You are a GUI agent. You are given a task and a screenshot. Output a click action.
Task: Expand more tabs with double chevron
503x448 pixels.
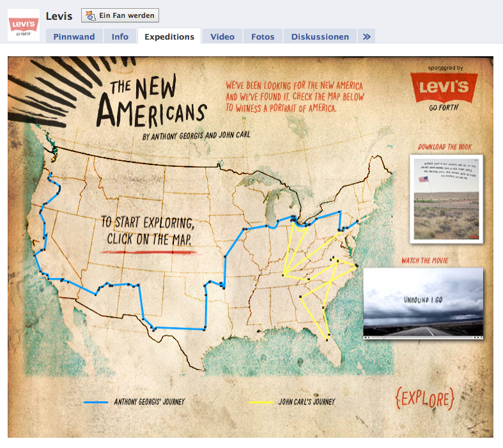[x=366, y=36]
